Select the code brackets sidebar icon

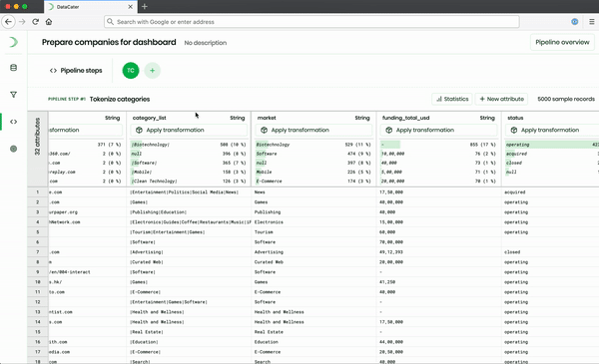13,122
